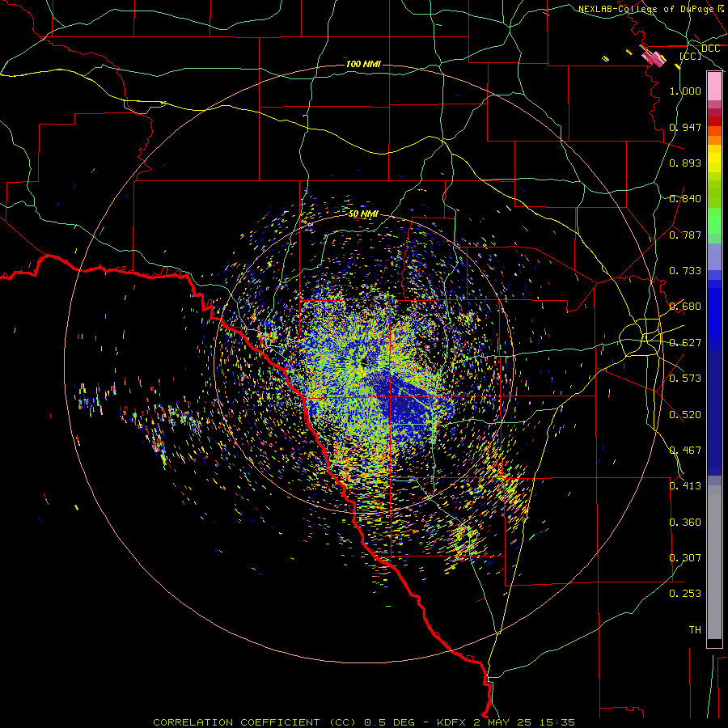Image resolution: width=728 pixels, height=728 pixels.
Task: Pick the lavender swatch beside 0.733
Action: [714, 256]
